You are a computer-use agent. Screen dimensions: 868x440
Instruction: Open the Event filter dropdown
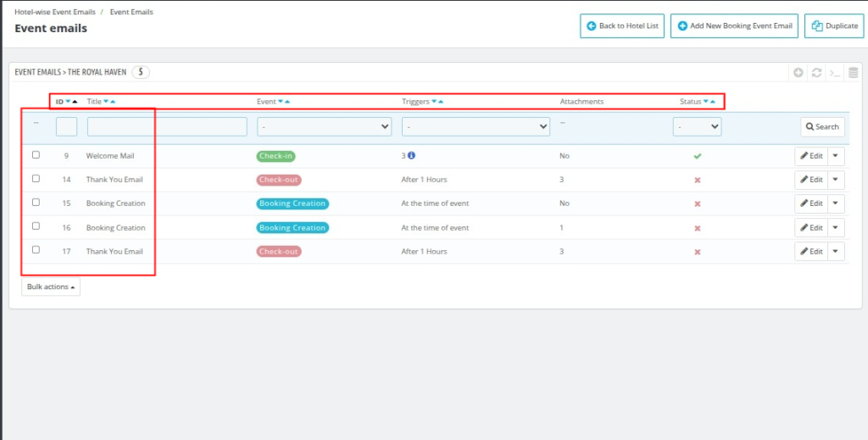coord(324,127)
